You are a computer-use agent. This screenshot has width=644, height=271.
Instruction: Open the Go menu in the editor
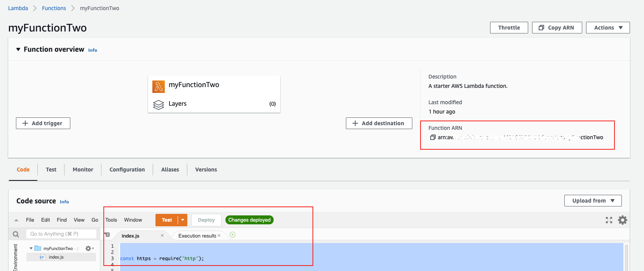tap(95, 220)
